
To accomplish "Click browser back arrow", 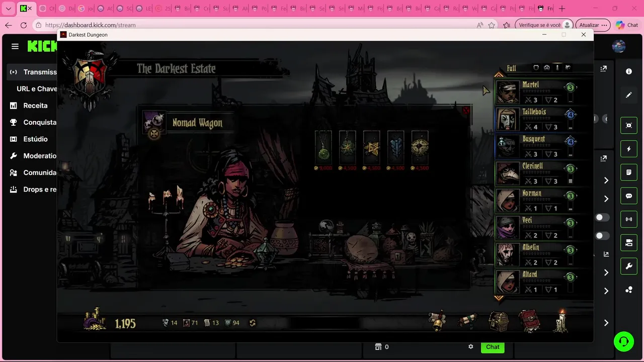I will (x=8, y=25).
